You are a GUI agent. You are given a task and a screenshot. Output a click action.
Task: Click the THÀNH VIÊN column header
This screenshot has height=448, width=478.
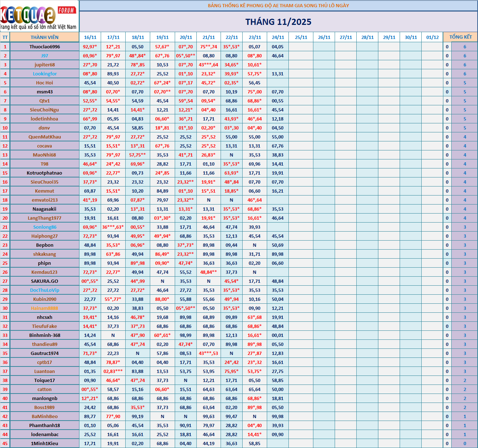(x=44, y=37)
